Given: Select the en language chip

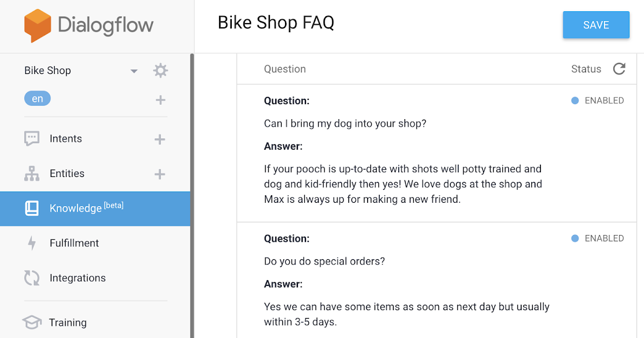Looking at the screenshot, I should coord(37,99).
